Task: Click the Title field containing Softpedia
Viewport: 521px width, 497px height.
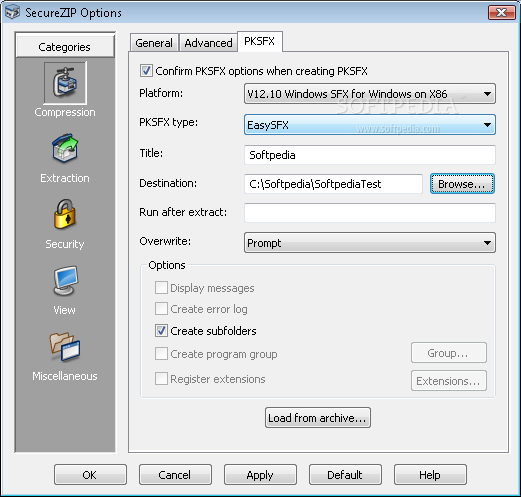Action: pyautogui.click(x=370, y=155)
